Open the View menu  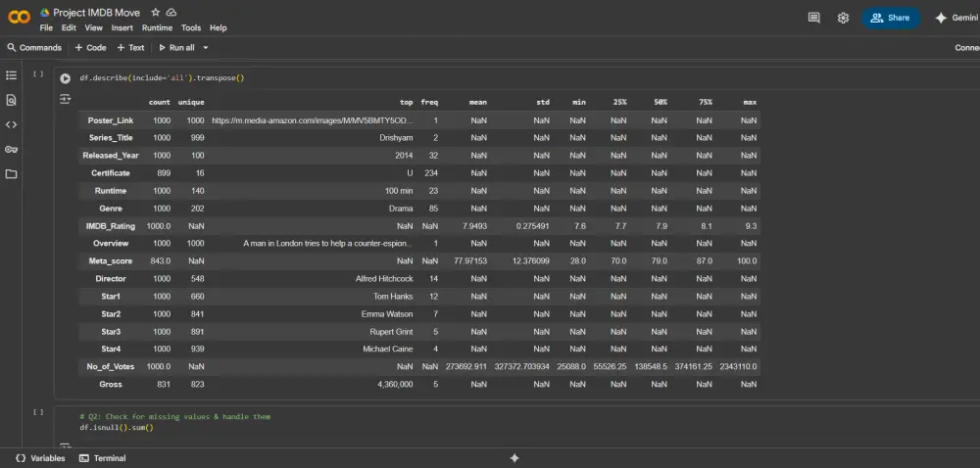pyautogui.click(x=94, y=27)
